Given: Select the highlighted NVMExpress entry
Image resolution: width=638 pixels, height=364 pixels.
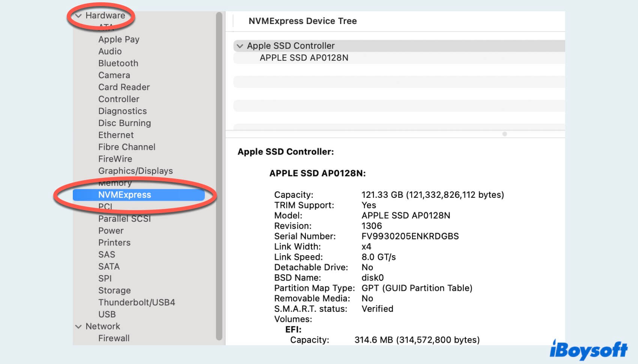Looking at the screenshot, I should tap(139, 195).
